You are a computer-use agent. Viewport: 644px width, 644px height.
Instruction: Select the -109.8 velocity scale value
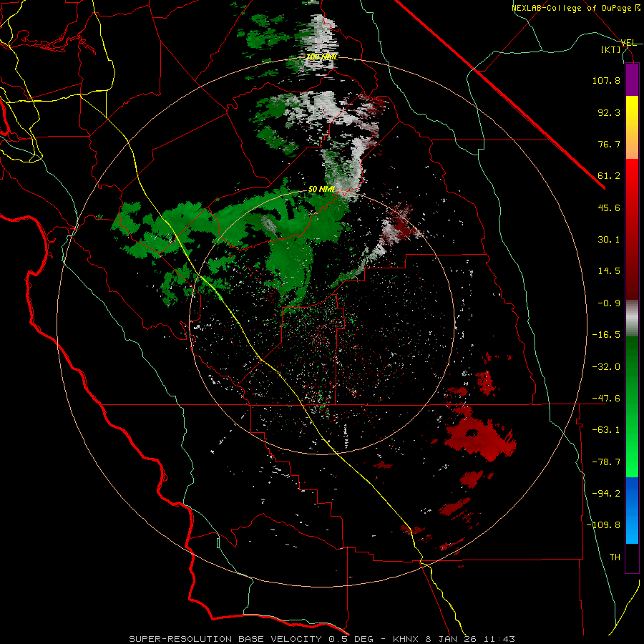click(603, 525)
